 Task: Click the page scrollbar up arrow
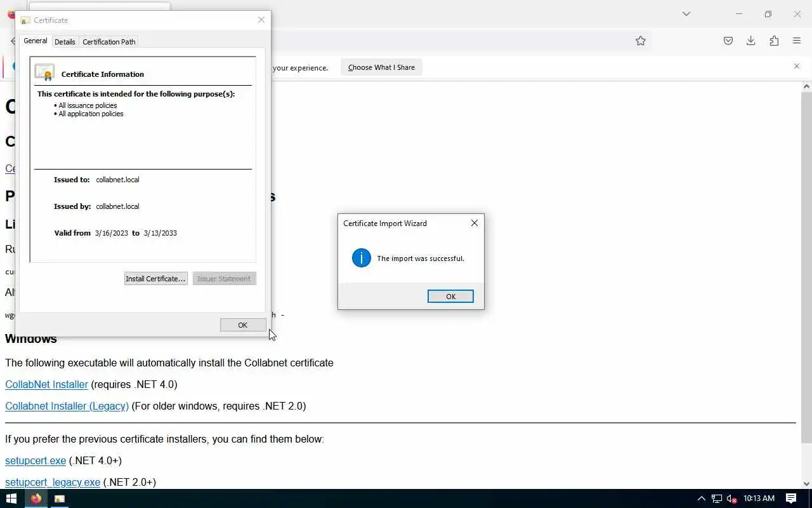click(x=806, y=87)
